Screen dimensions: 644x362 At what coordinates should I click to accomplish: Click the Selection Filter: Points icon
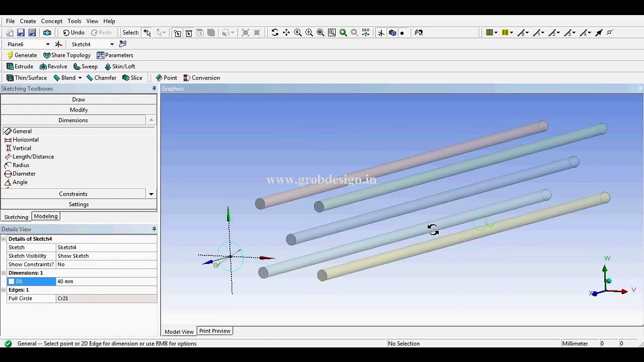pos(178,33)
